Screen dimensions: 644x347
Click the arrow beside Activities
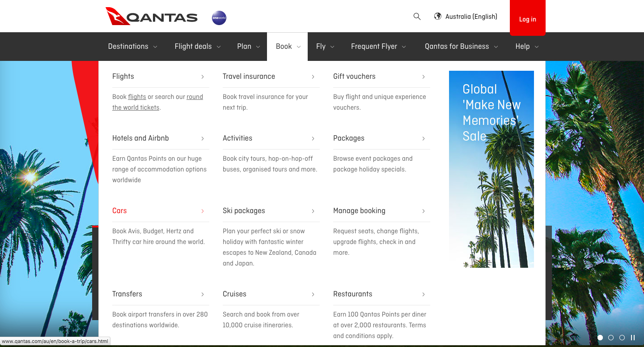point(313,138)
